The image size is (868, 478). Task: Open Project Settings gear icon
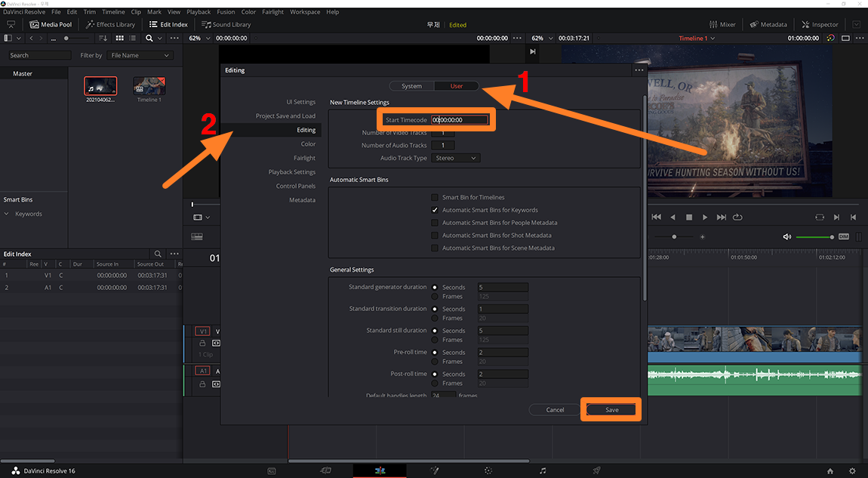[852, 470]
